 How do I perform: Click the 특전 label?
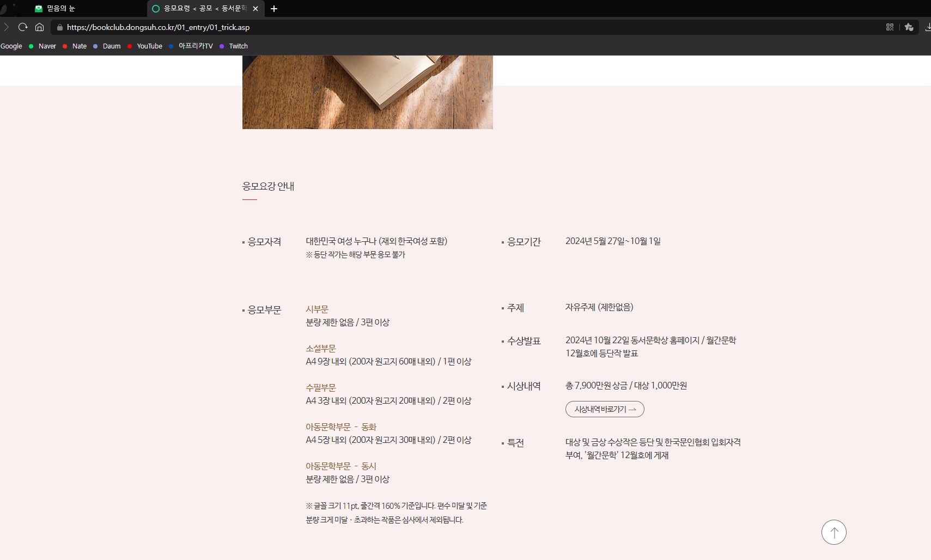[515, 443]
